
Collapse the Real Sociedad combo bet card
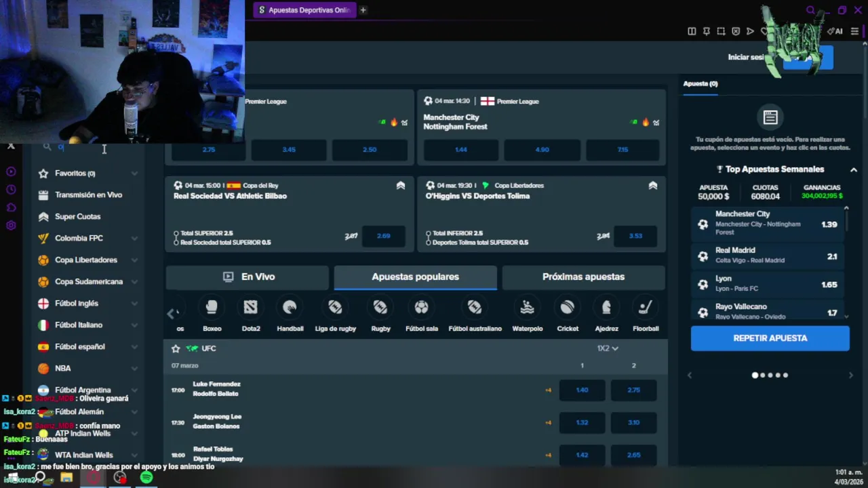pos(401,186)
